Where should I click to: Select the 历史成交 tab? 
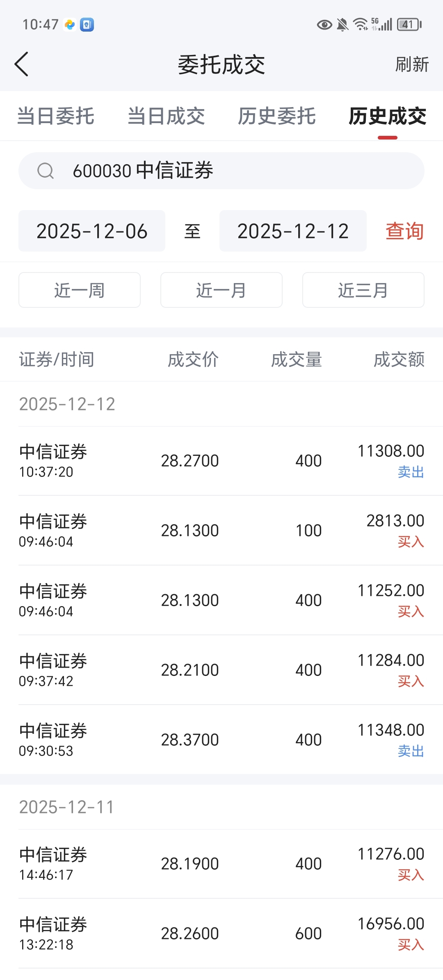(x=388, y=116)
